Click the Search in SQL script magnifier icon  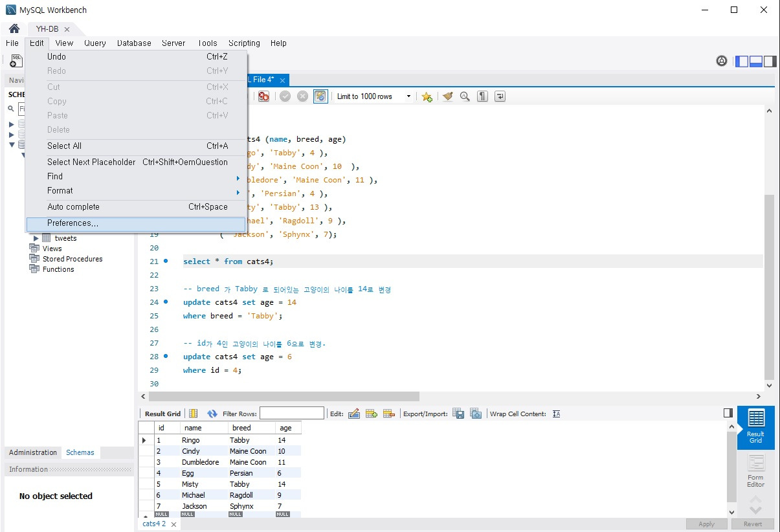coord(465,96)
